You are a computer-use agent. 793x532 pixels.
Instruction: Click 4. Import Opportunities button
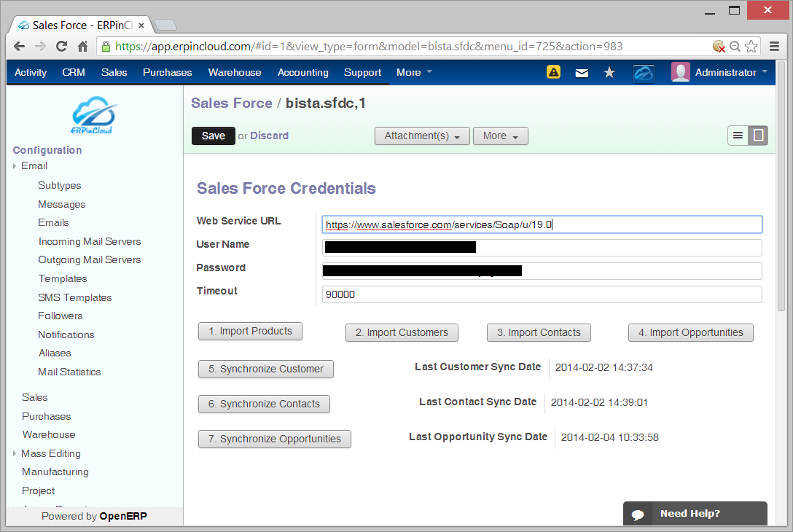tap(691, 333)
